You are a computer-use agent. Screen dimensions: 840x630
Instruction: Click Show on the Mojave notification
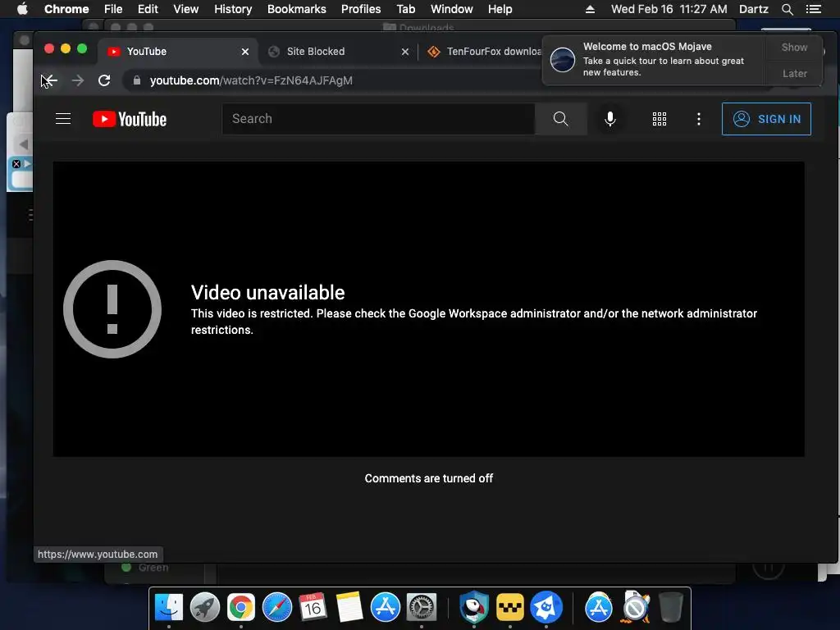coord(794,47)
